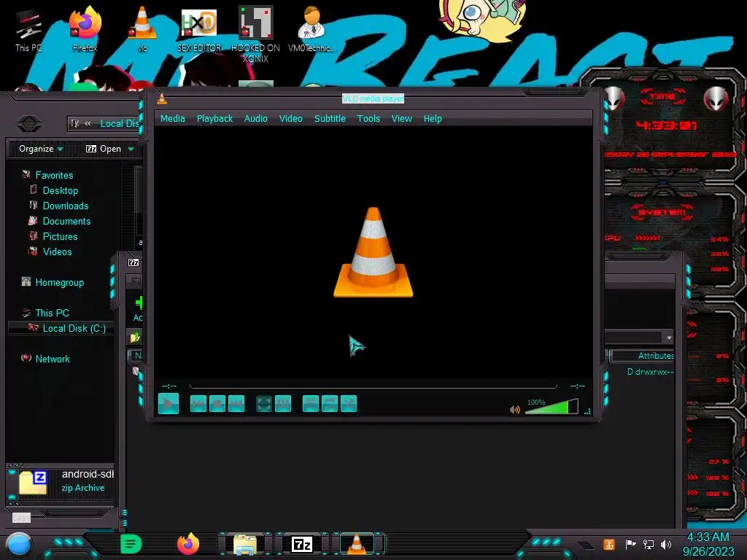Switch to 7-Zip taskbar button
This screenshot has height=560, width=747.
coord(302,544)
